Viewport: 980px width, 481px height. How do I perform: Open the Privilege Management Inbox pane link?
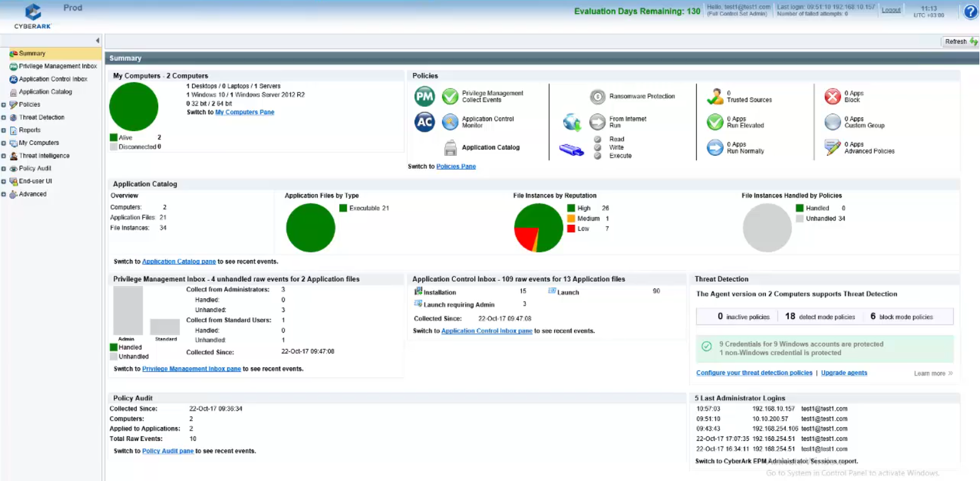coord(192,369)
